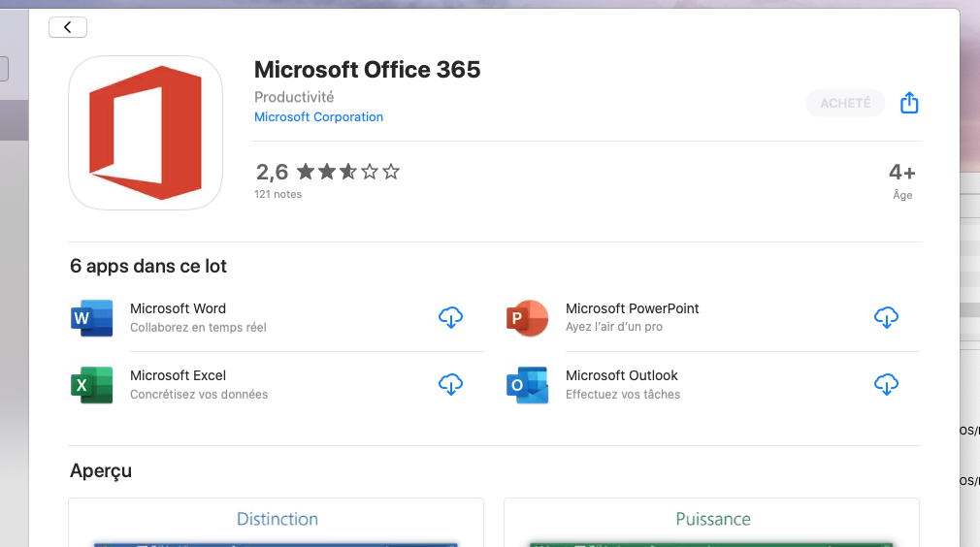Screen dimensions: 980x547
Task: Click the large Office 365 app icon
Action: pos(146,133)
